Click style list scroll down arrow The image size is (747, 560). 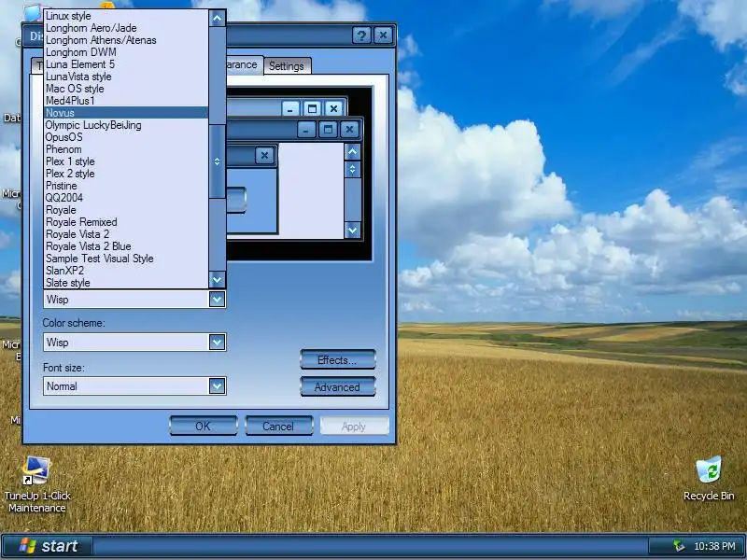pos(217,279)
